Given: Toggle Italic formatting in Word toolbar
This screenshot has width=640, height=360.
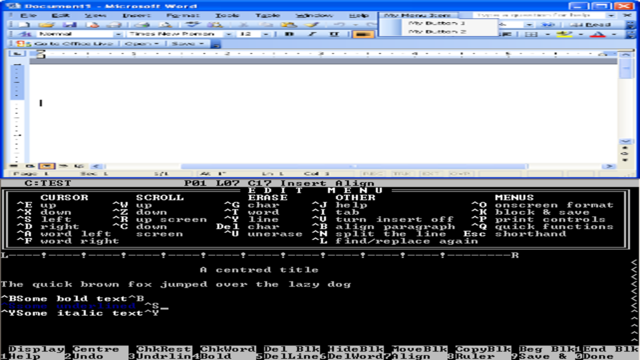Looking at the screenshot, I should point(312,34).
